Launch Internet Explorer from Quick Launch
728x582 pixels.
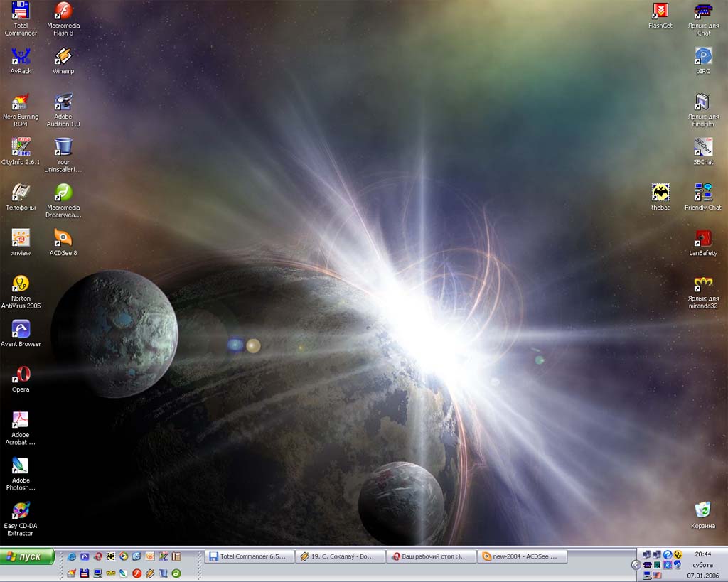click(x=72, y=556)
